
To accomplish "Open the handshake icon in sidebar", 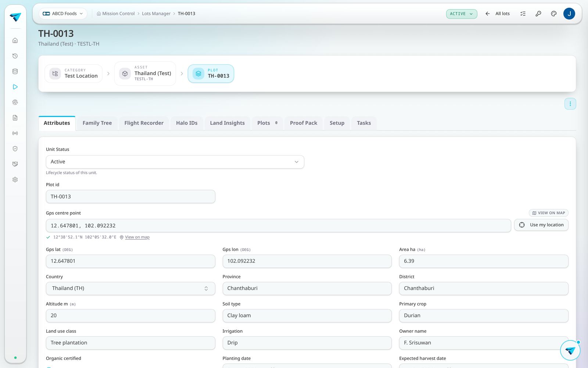I will (15, 164).
